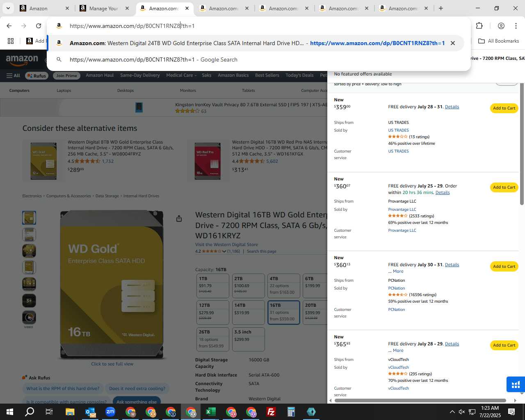The image size is (525, 420).
Task: Open Amazon Haul nav link
Action: 100,75
